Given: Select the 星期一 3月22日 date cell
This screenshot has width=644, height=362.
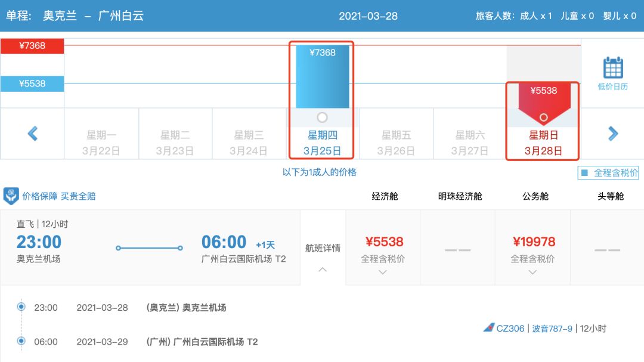Looking at the screenshot, I should [x=101, y=143].
